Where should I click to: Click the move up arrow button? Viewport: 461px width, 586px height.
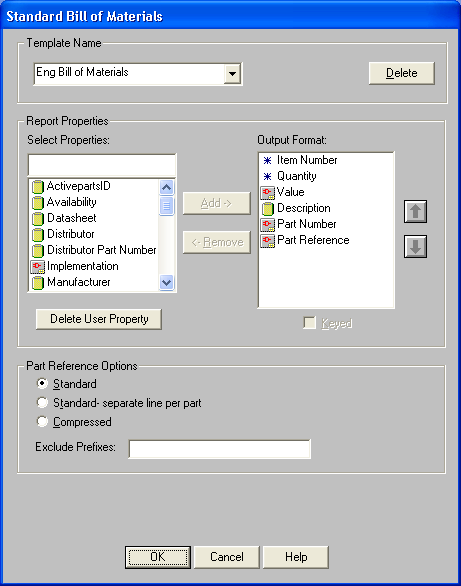pyautogui.click(x=415, y=212)
